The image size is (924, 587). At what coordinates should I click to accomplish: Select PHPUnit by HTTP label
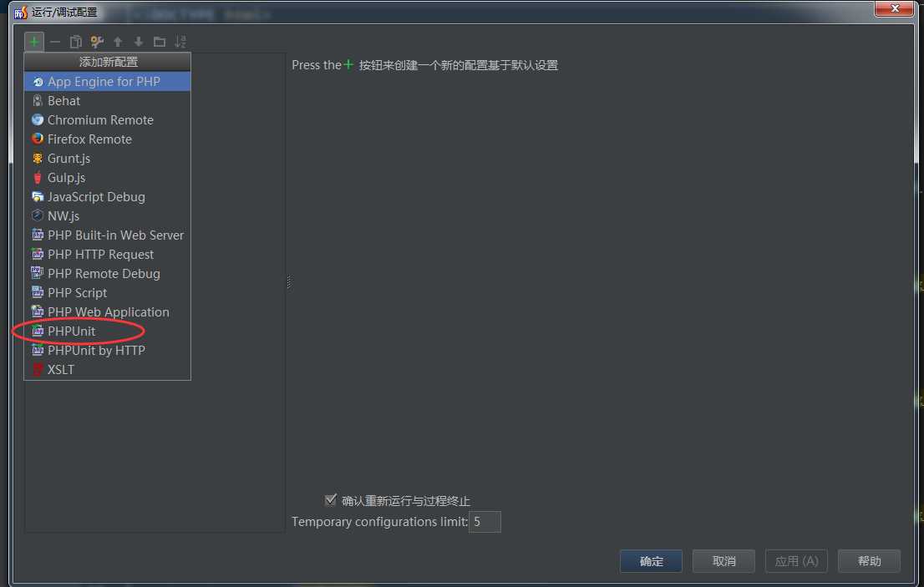[96, 351]
